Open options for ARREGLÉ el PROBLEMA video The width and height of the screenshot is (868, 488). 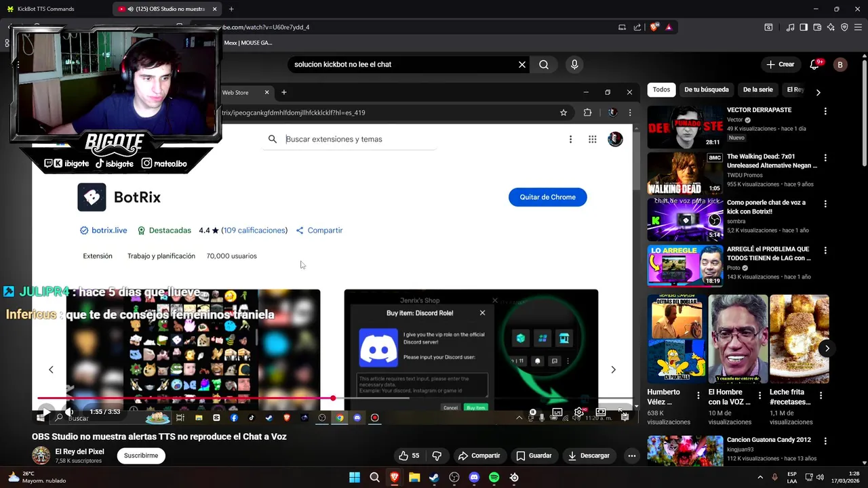tap(825, 251)
